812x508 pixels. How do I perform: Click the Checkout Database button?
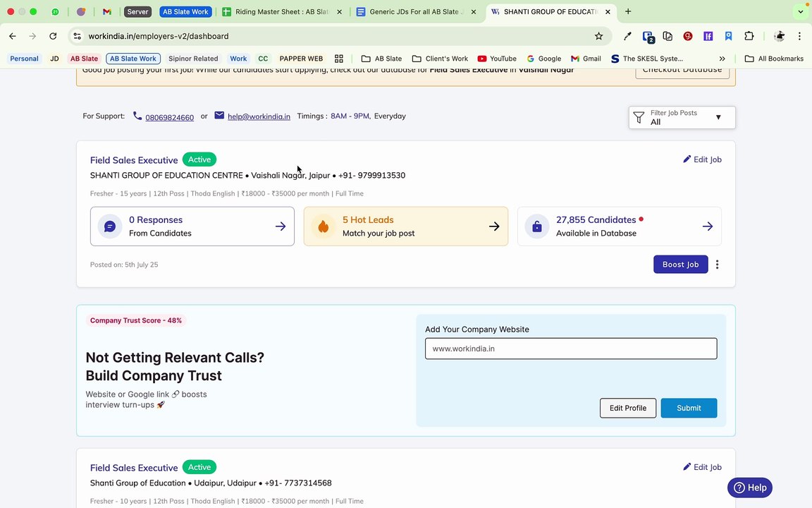[682, 71]
